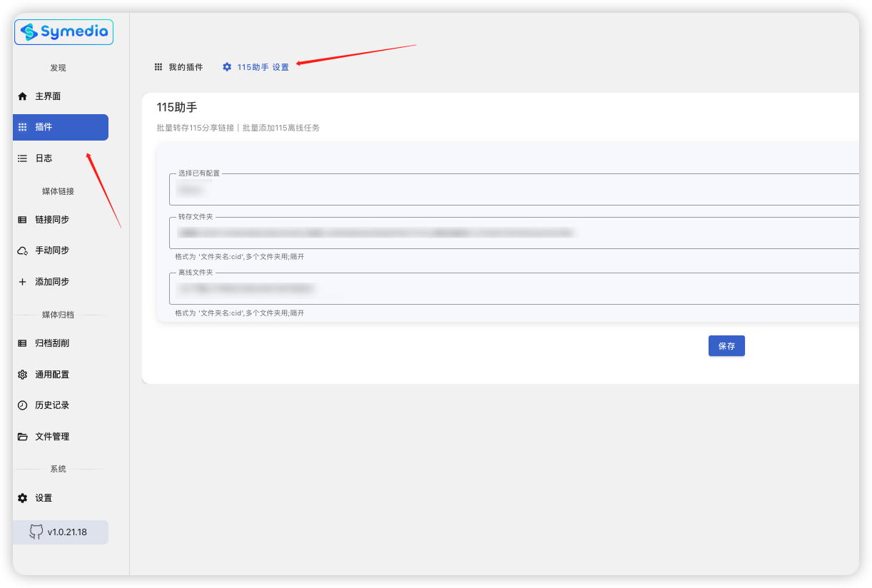Click the 媒体链接 section label
This screenshot has height=588, width=872.
click(58, 191)
